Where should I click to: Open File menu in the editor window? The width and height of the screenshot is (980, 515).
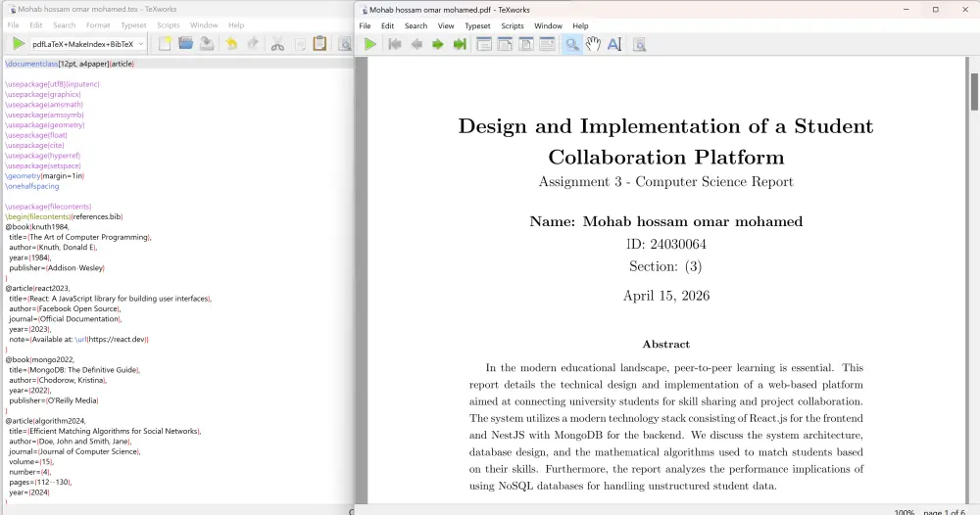[13, 25]
